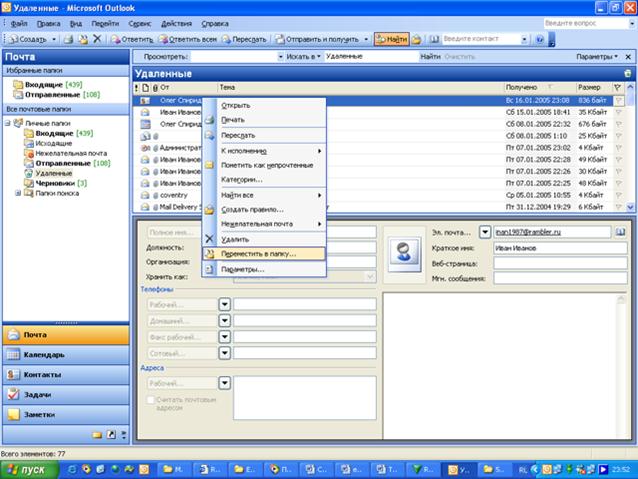Click the Print toolbar icon

click(69, 39)
